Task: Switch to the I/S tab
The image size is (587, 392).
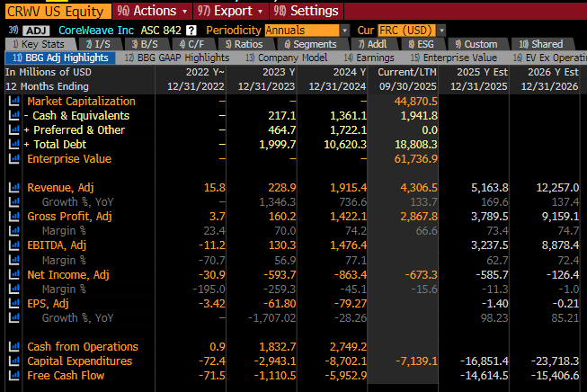Action: click(98, 44)
